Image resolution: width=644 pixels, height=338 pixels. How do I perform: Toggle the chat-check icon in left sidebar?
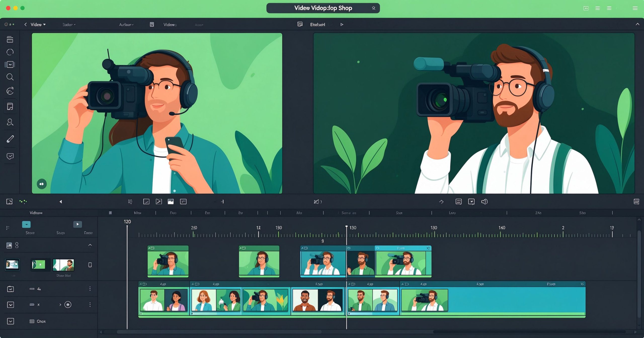[x=10, y=156]
